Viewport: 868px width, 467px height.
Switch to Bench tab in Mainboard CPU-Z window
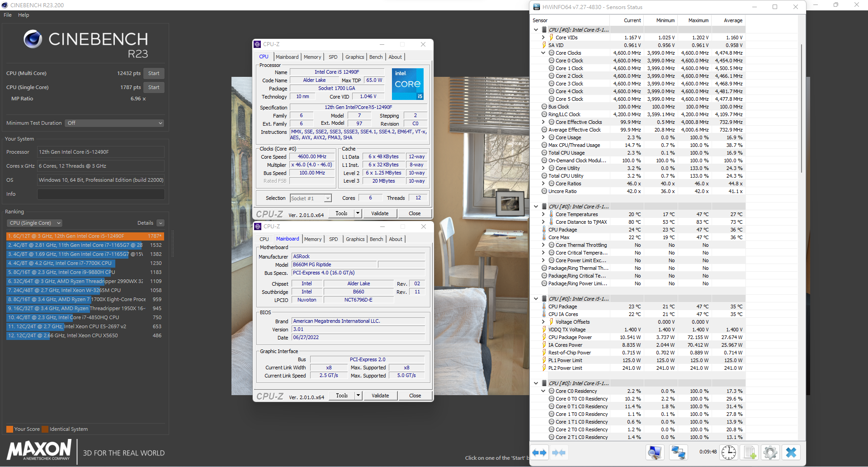pos(376,239)
